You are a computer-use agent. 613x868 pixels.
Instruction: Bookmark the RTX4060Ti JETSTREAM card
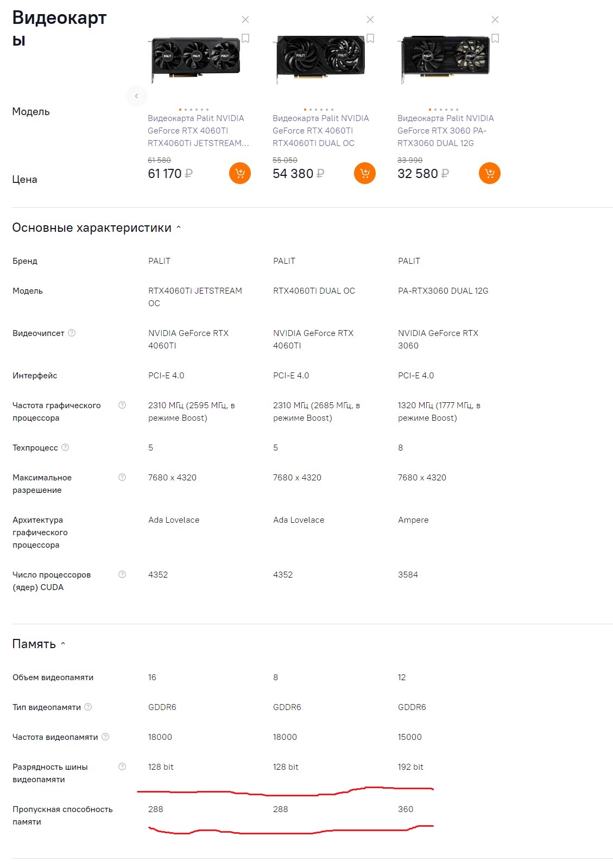point(245,39)
